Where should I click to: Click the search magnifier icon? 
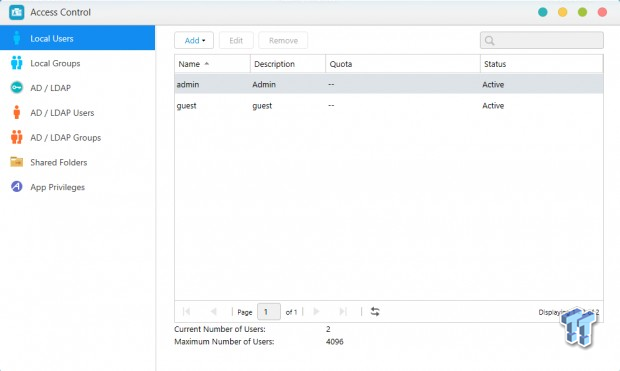(490, 40)
